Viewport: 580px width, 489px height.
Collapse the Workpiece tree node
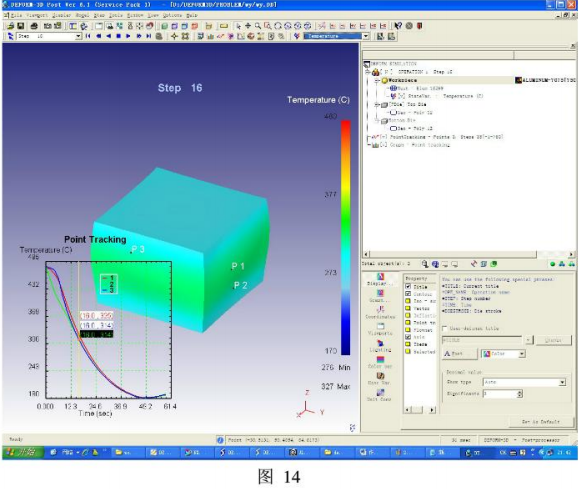377,80
